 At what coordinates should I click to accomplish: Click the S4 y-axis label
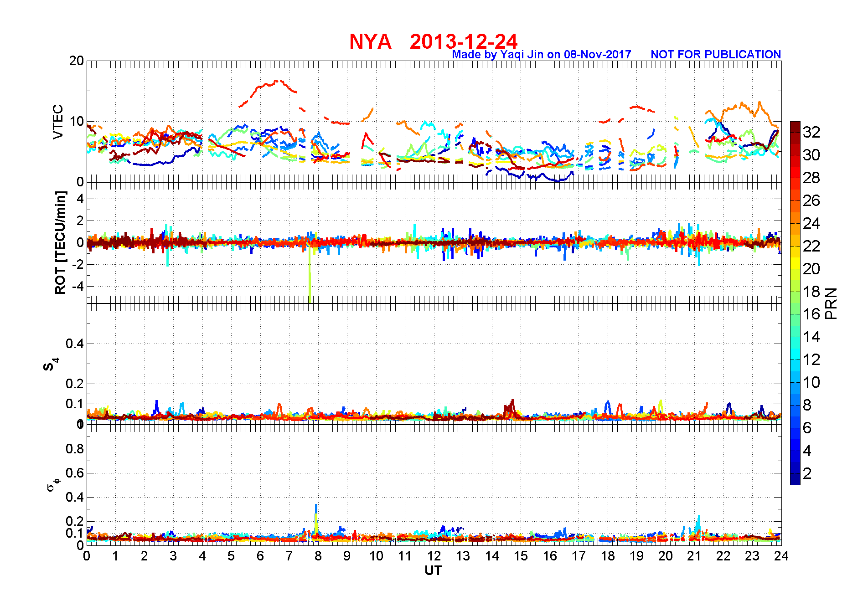point(51,365)
